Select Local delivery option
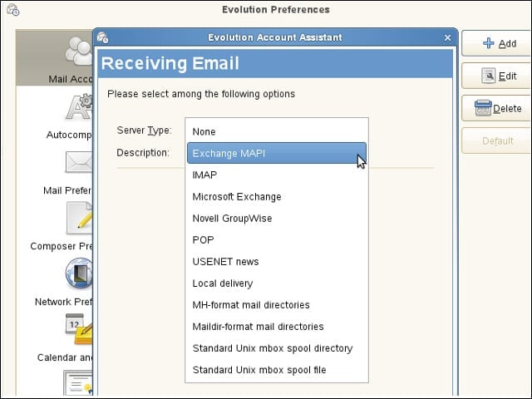 tap(277, 283)
